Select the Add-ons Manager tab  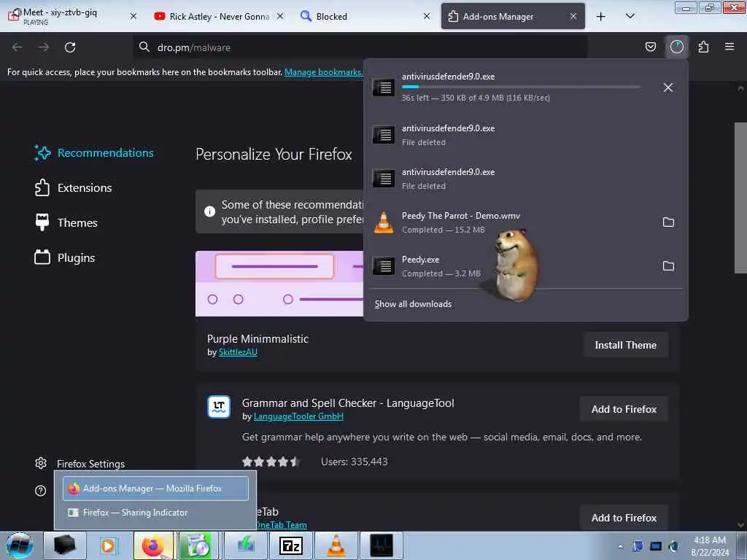[x=513, y=16]
